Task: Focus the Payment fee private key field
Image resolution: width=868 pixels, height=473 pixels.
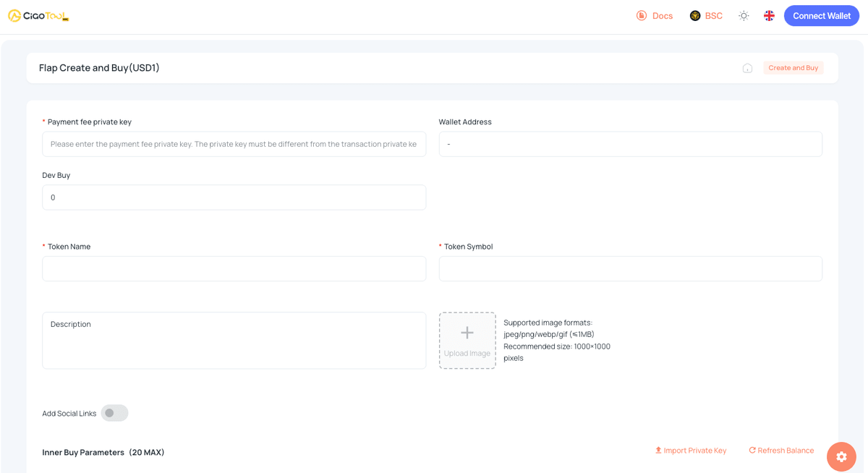Action: click(234, 144)
